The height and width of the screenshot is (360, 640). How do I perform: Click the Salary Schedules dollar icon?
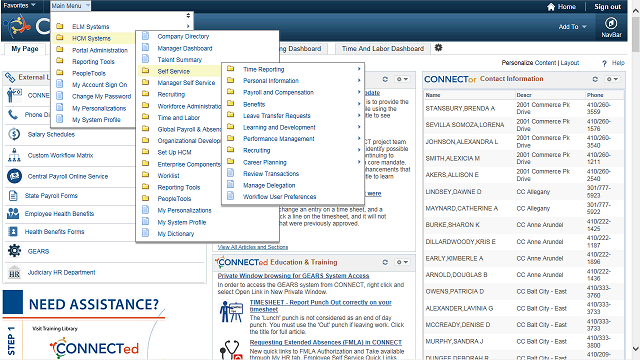pyautogui.click(x=14, y=134)
